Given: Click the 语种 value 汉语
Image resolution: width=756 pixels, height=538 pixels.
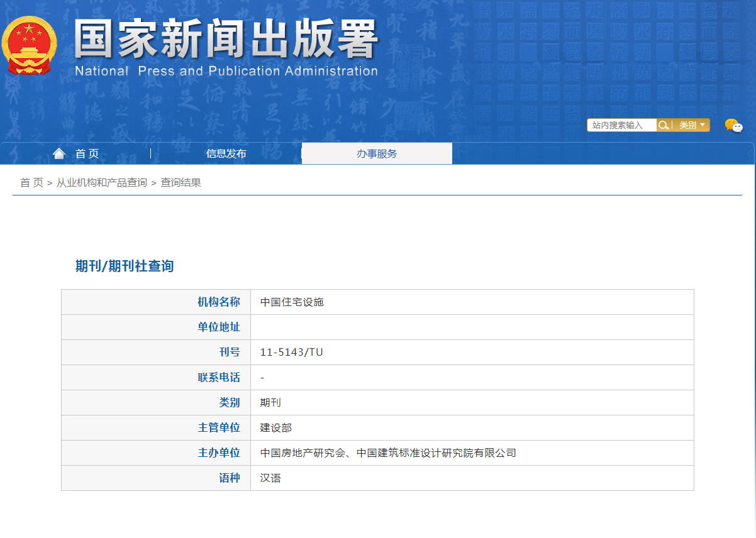Looking at the screenshot, I should (270, 478).
